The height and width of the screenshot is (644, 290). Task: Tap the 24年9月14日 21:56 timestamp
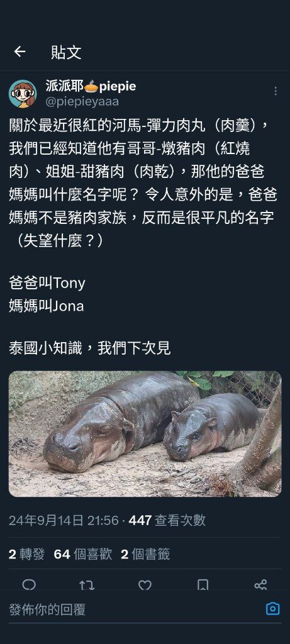tap(64, 520)
